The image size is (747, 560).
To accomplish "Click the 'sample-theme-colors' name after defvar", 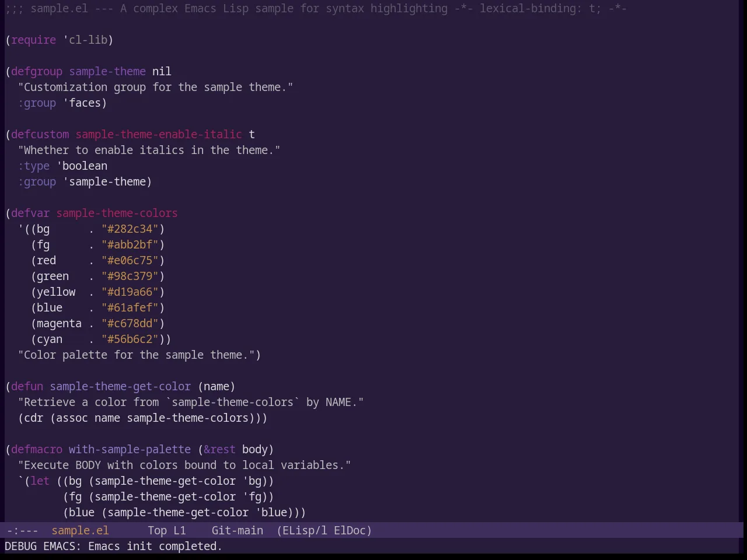I will (x=117, y=213).
